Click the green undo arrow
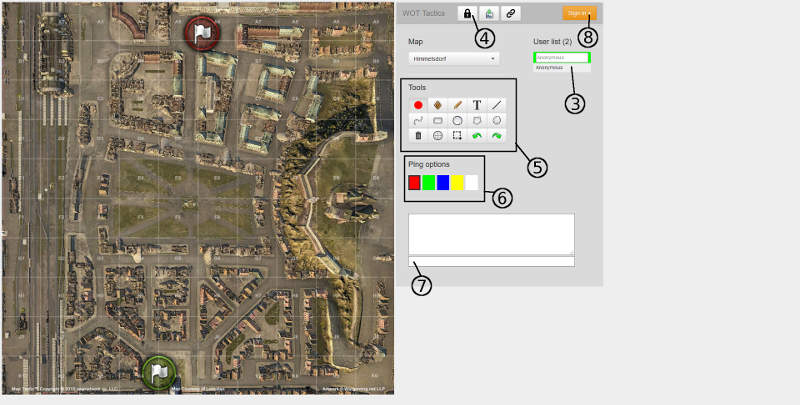 point(476,135)
